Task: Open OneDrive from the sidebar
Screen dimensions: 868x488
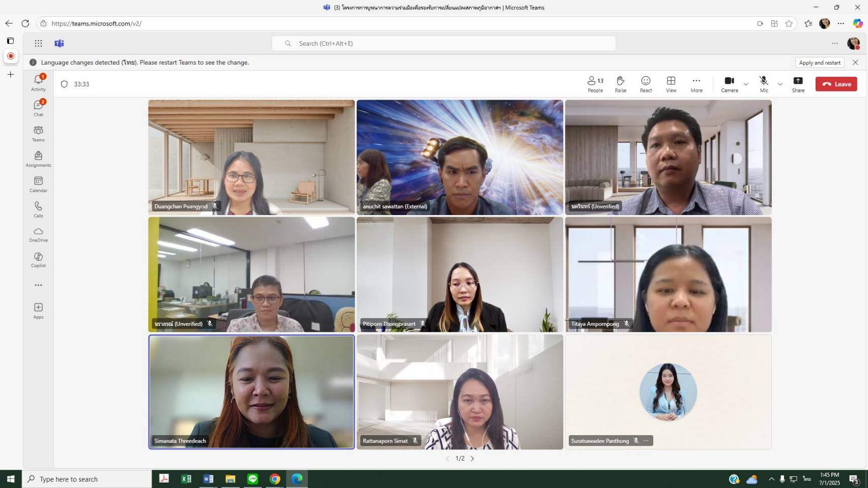Action: (38, 234)
